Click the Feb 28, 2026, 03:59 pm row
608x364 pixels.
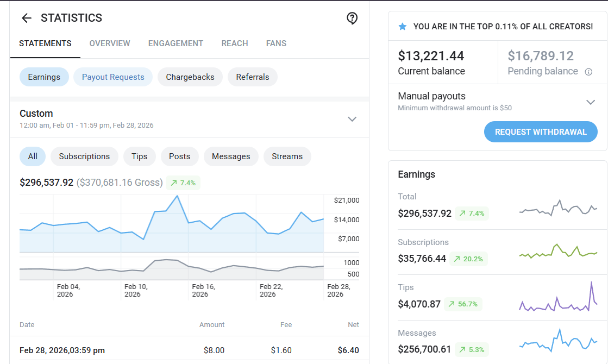189,350
